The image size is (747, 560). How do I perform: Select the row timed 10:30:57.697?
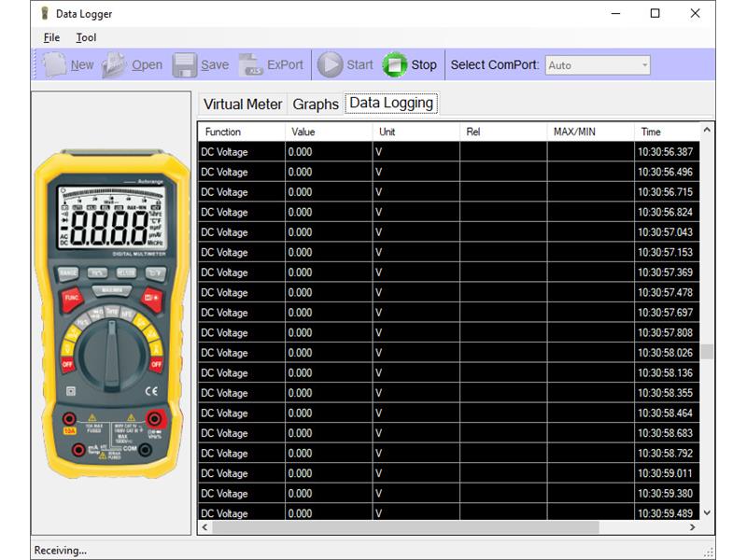tap(449, 313)
